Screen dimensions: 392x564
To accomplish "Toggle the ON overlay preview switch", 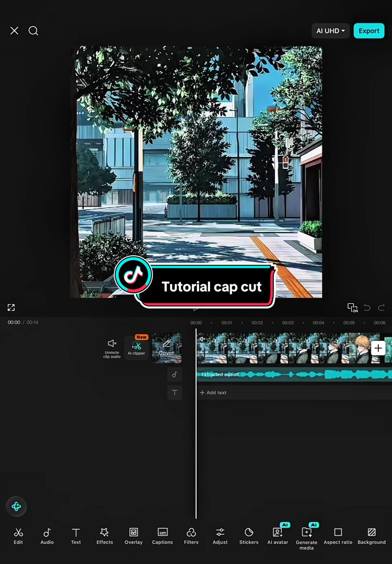I will (352, 308).
